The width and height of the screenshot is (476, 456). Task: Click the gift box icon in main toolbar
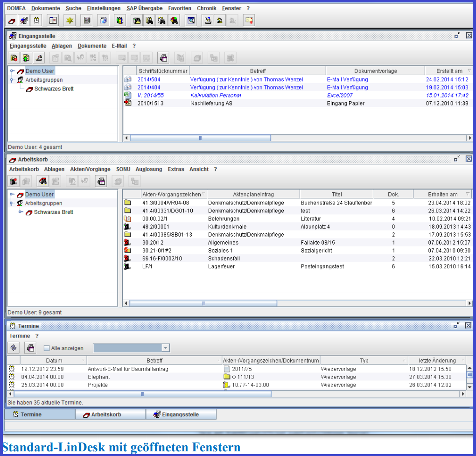point(120,20)
